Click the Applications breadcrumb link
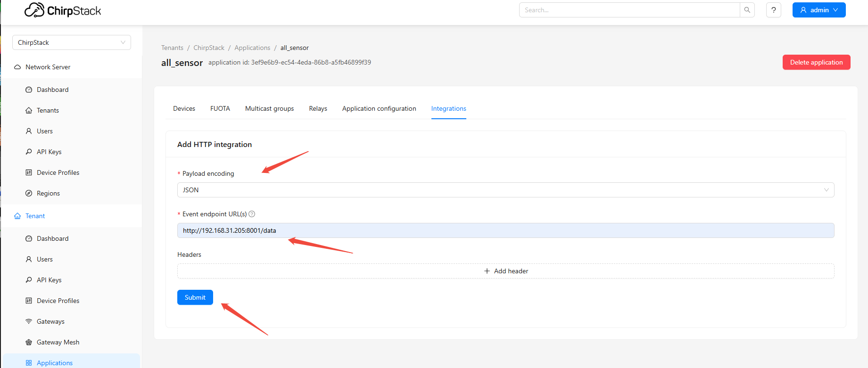This screenshot has height=368, width=868. point(252,48)
